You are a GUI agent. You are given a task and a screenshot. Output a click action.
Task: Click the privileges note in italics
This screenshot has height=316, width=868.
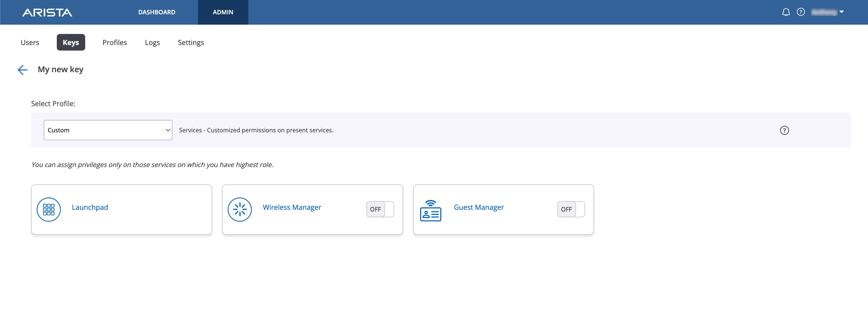[152, 165]
